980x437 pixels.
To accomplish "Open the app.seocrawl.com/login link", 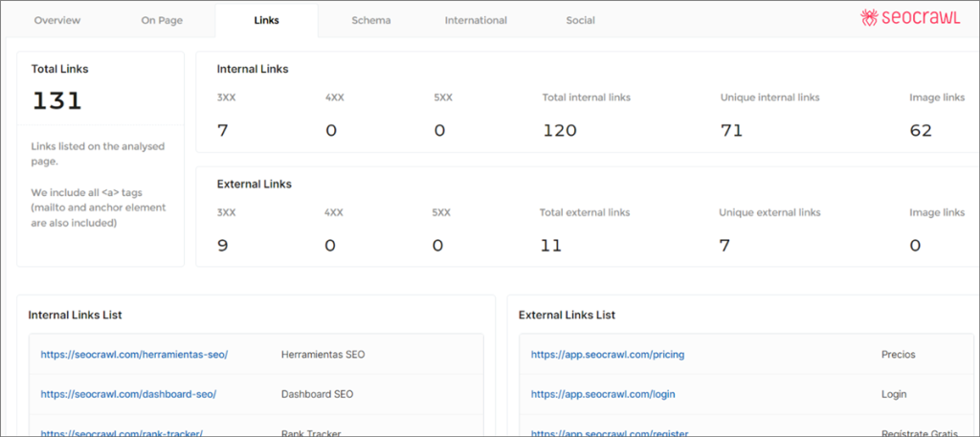I will [603, 394].
